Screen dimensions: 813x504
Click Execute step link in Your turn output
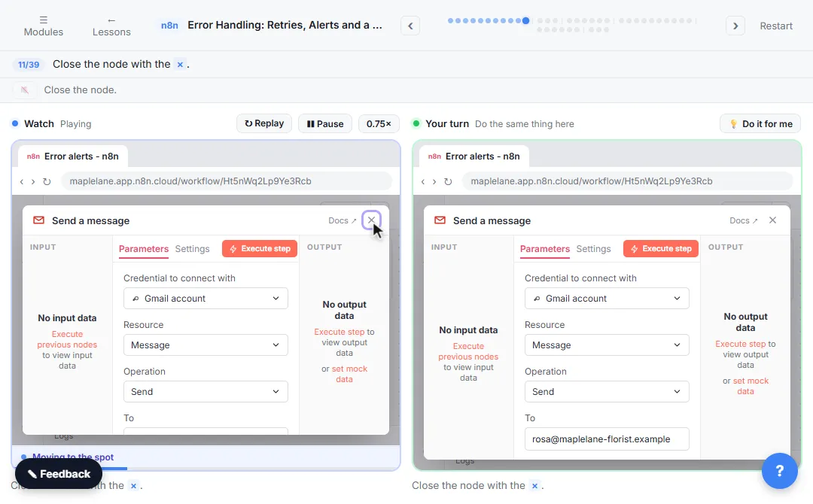[740, 344]
